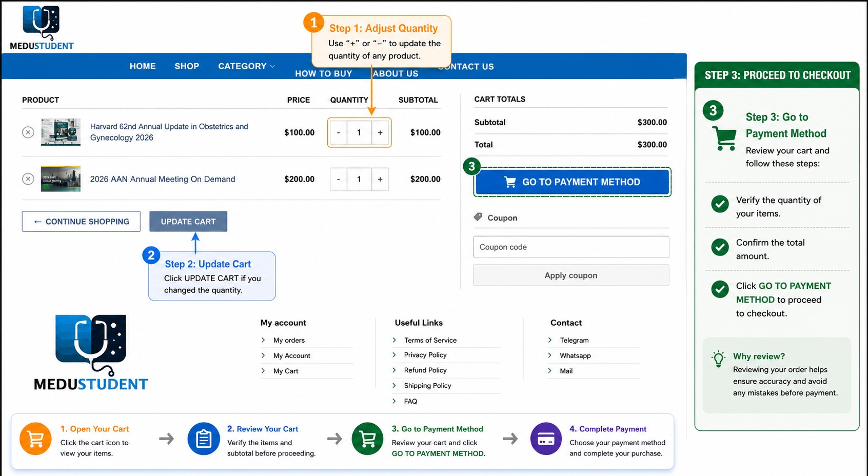Click the green cart icon in step 3 footer
This screenshot has width=868, height=476.
pos(367,439)
